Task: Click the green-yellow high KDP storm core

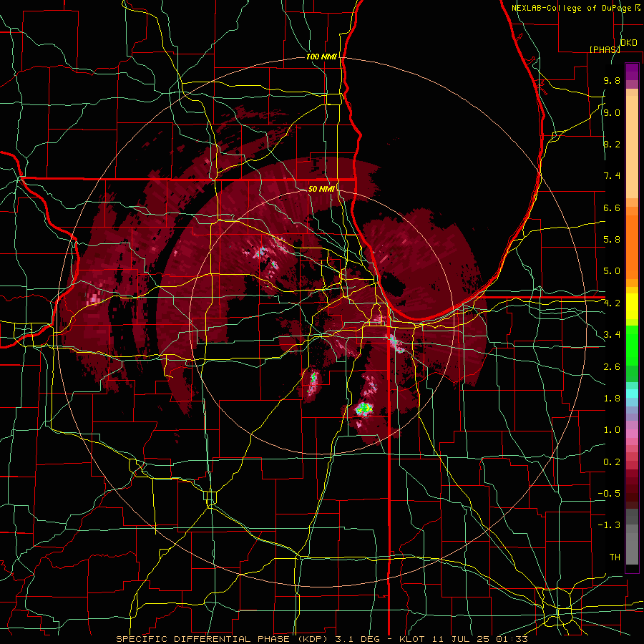Action: click(x=364, y=409)
